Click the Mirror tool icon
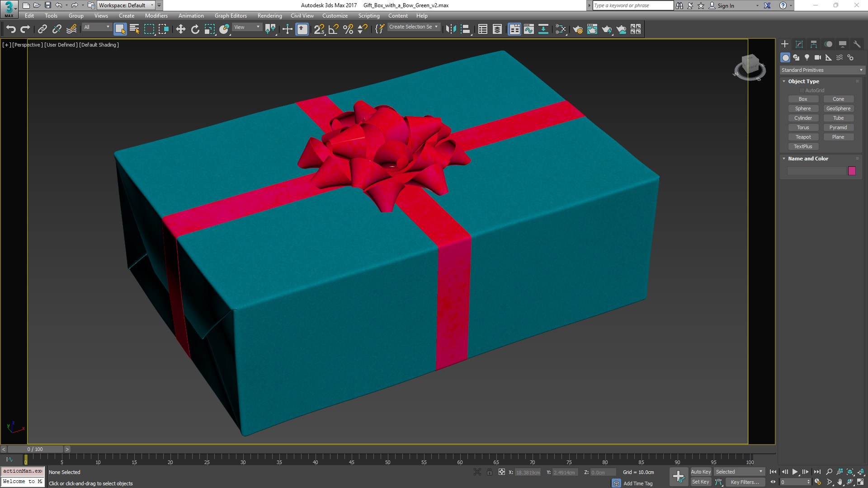 [x=451, y=29]
